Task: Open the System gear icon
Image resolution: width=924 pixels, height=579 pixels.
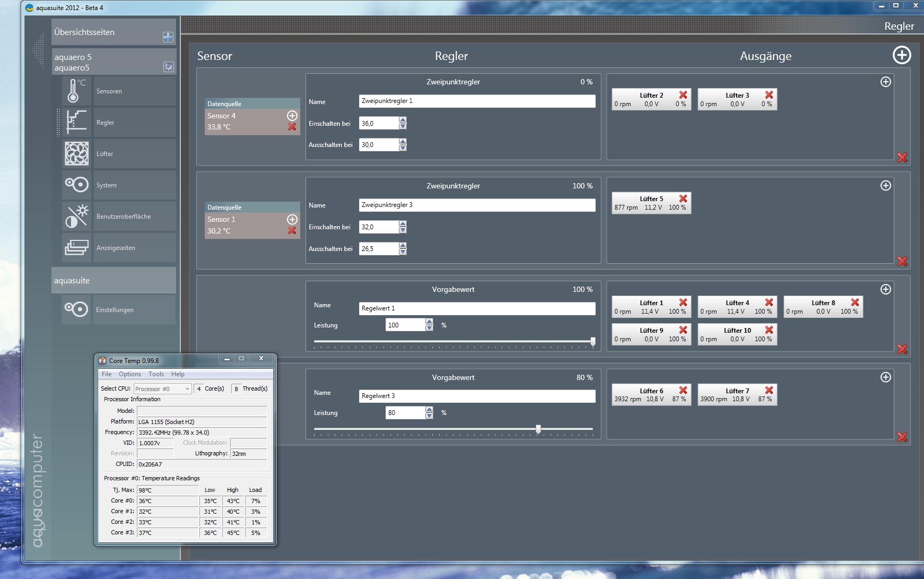Action: [76, 185]
